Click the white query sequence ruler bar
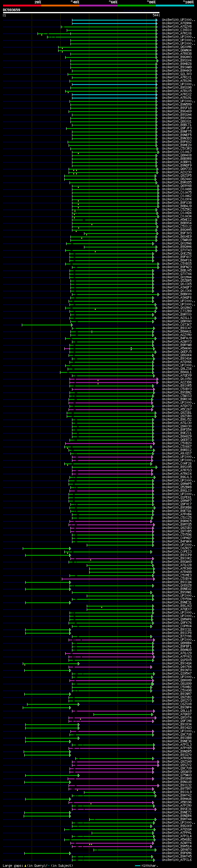 coord(81,12)
